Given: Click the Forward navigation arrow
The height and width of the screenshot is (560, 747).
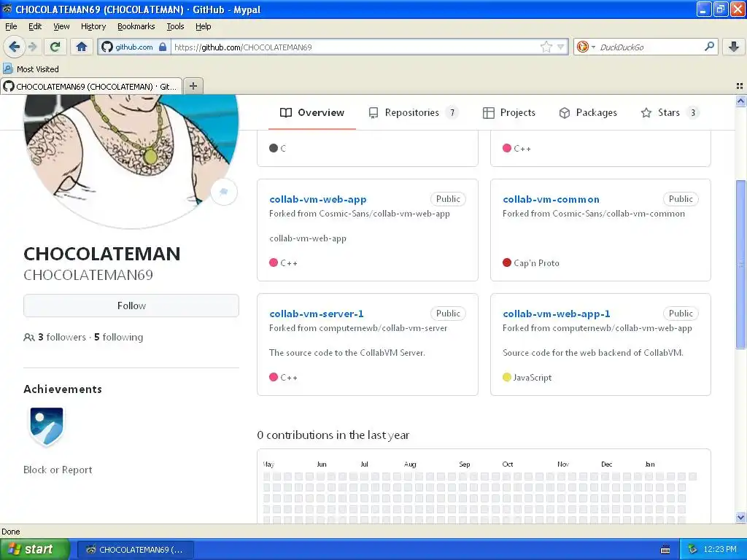Looking at the screenshot, I should point(32,47).
